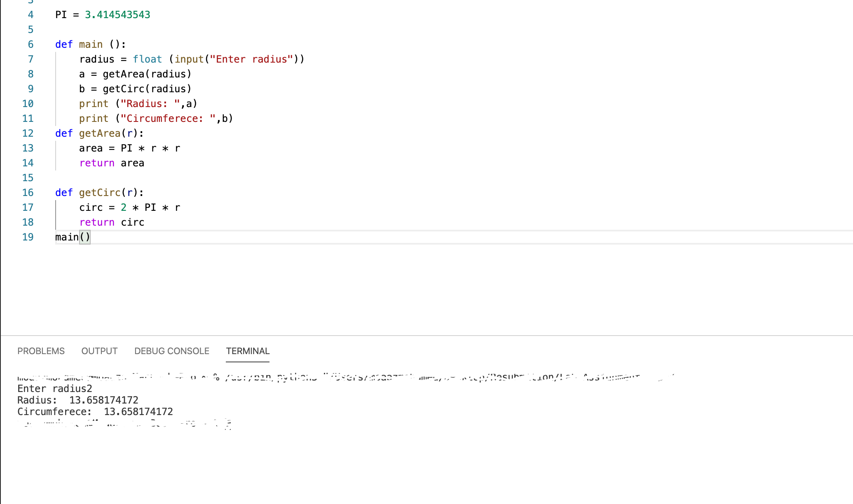This screenshot has width=853, height=504.
Task: Click 'circ = 2 * PI * r' line
Action: point(129,208)
